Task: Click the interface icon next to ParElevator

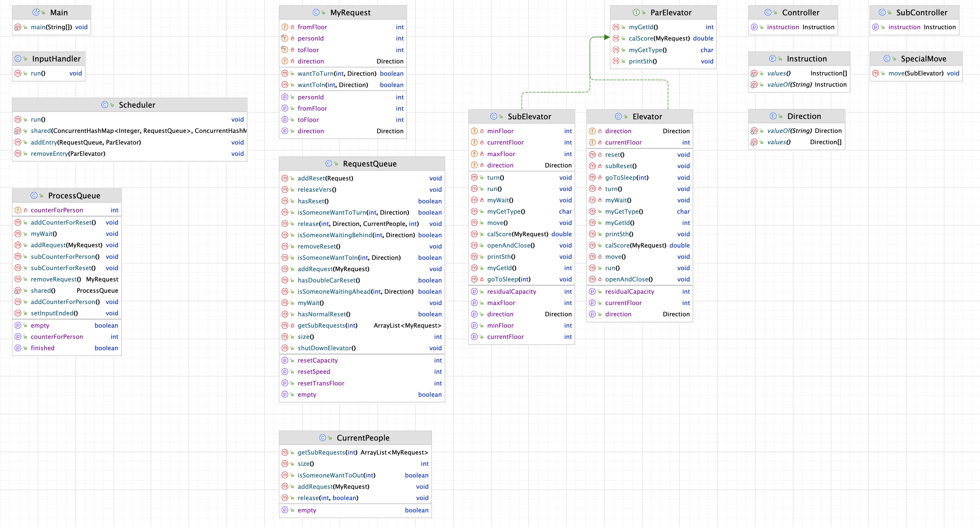Action: click(x=636, y=12)
